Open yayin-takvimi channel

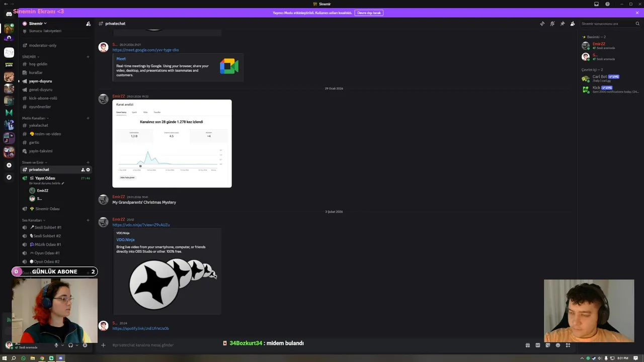tap(55, 151)
